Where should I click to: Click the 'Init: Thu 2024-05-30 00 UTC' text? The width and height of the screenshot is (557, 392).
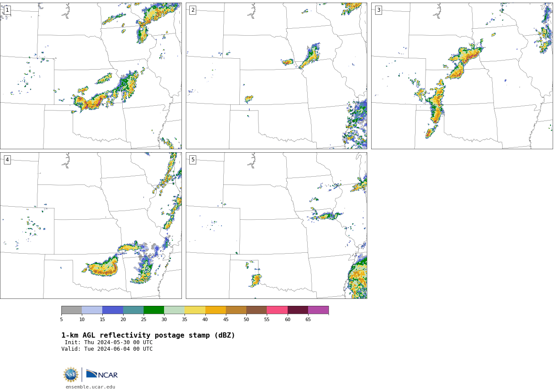(109, 342)
